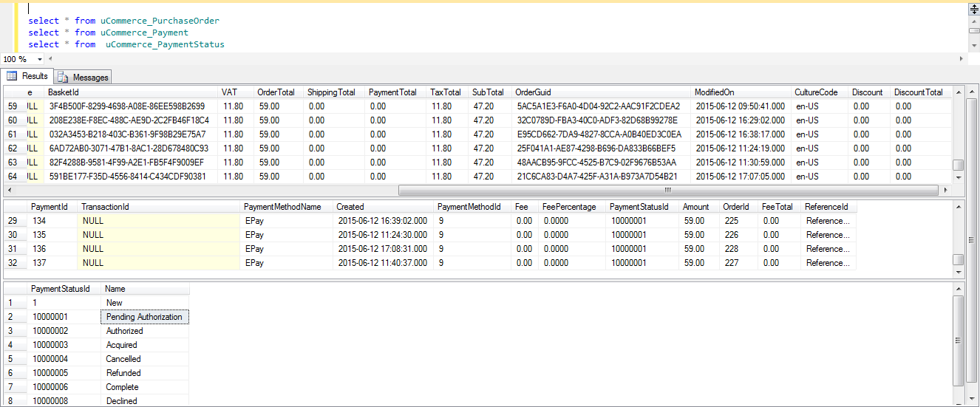The image size is (980, 407).
Task: Click the Pending Authorization status name cell
Action: (x=145, y=317)
